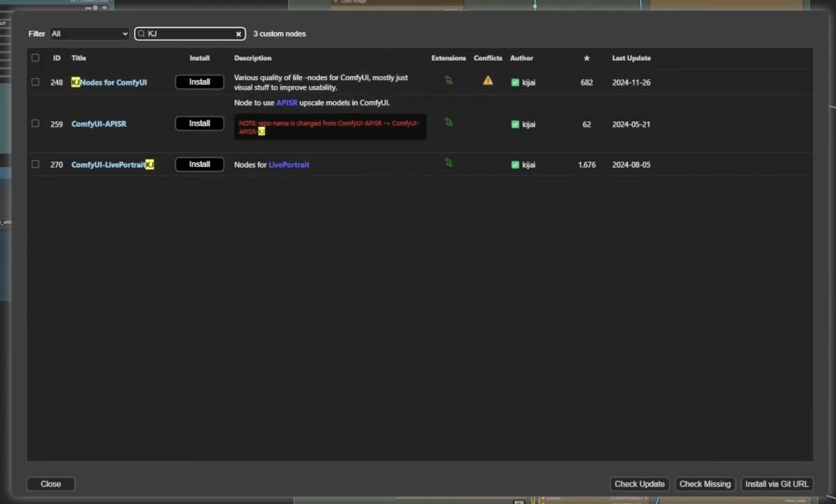Click the Conflicts column header
The height and width of the screenshot is (504, 836).
(x=488, y=58)
